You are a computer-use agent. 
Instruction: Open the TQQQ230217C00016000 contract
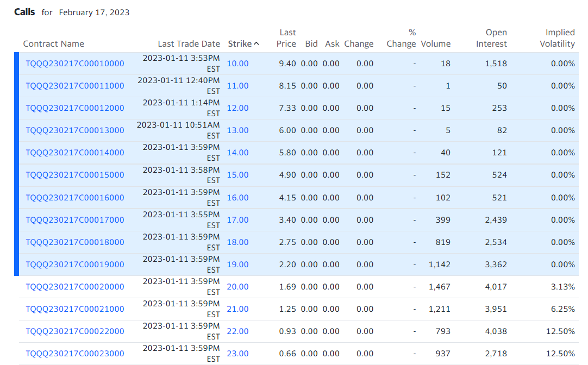tap(75, 198)
